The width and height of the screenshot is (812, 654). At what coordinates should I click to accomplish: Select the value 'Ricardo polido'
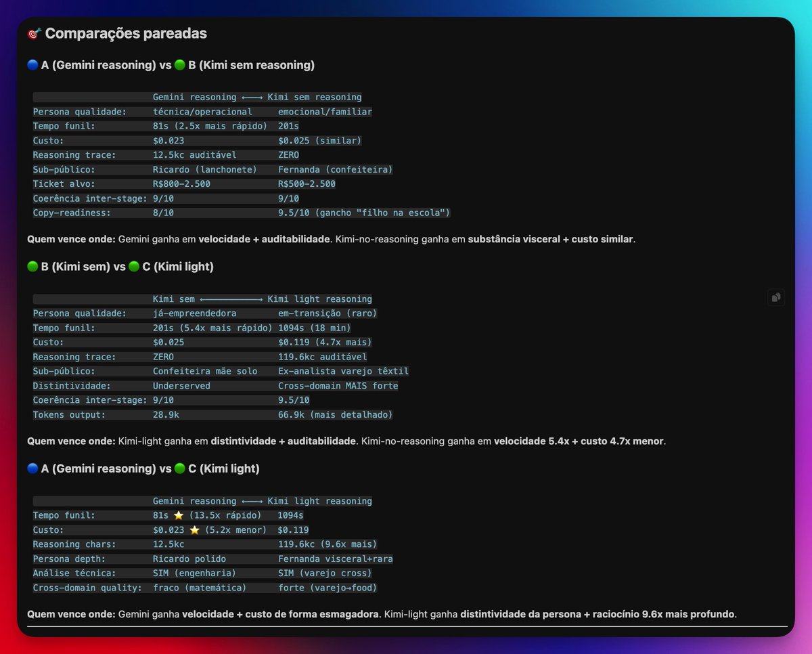[189, 559]
